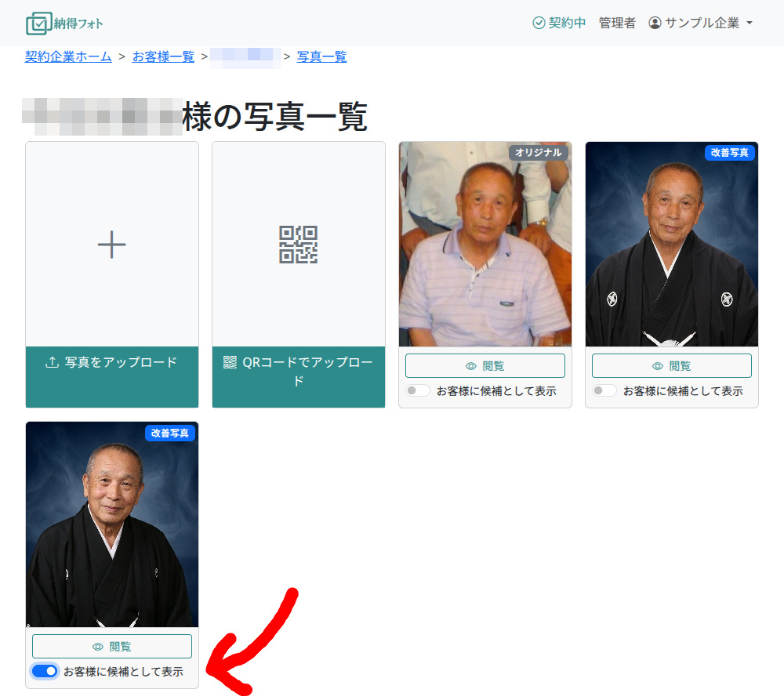Click the 契約中 status label

click(x=567, y=23)
